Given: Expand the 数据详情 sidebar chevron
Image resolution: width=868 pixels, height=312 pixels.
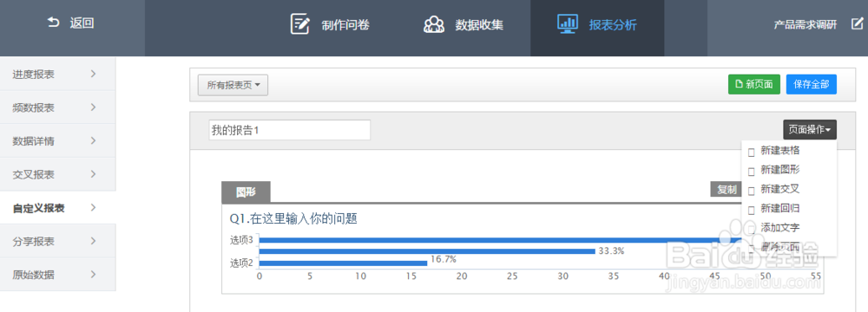Looking at the screenshot, I should (93, 140).
